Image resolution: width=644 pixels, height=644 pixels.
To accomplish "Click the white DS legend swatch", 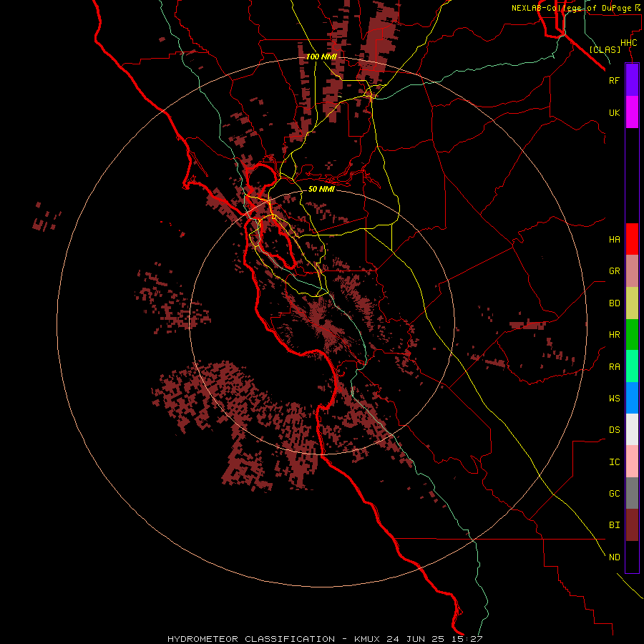I will [x=632, y=429].
